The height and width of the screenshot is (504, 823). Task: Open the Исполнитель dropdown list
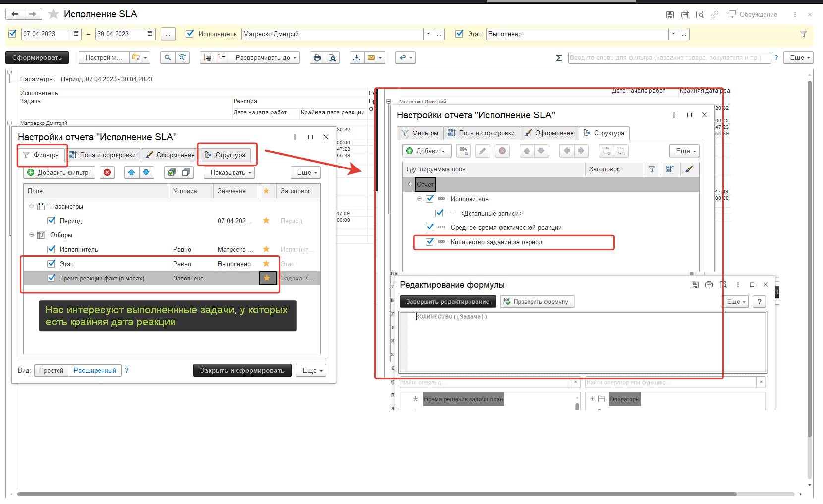point(428,34)
